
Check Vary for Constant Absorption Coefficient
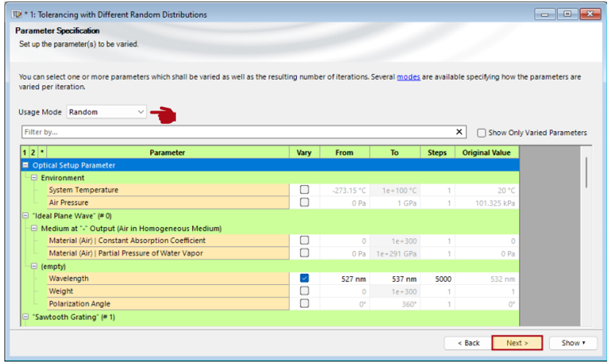304,240
